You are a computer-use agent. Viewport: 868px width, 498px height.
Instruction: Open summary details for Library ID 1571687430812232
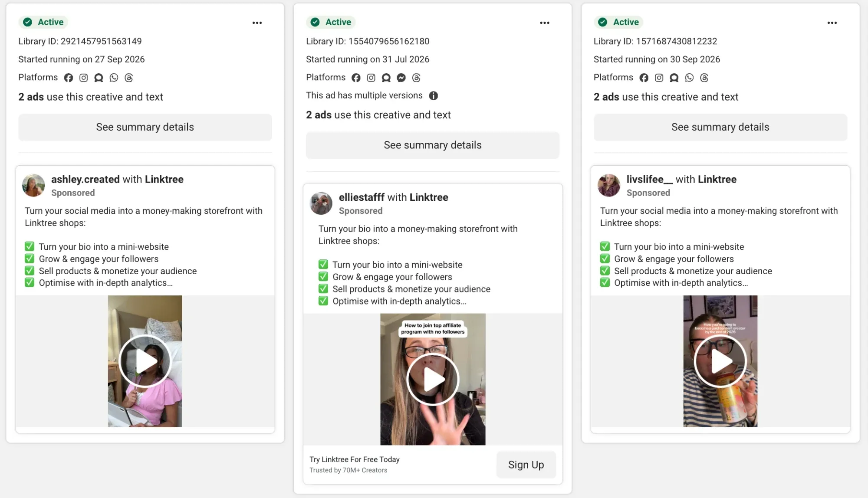(720, 127)
